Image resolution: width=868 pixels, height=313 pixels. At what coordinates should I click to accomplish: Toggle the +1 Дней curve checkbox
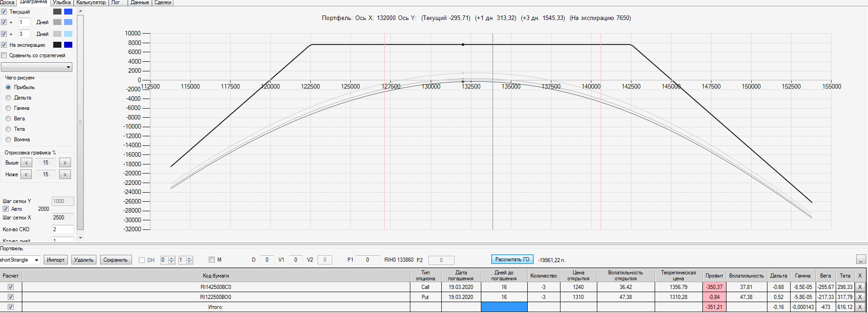[x=4, y=22]
